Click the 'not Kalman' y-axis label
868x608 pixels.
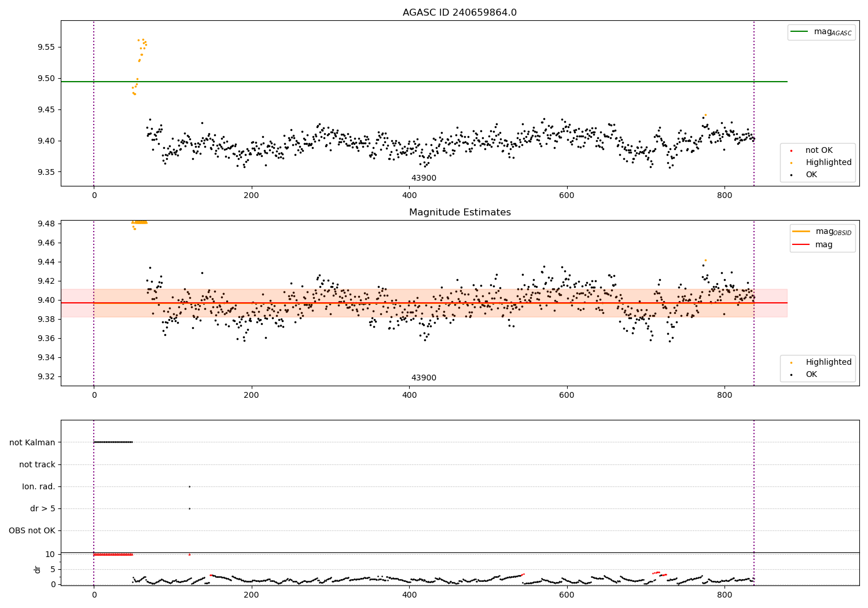(x=32, y=442)
